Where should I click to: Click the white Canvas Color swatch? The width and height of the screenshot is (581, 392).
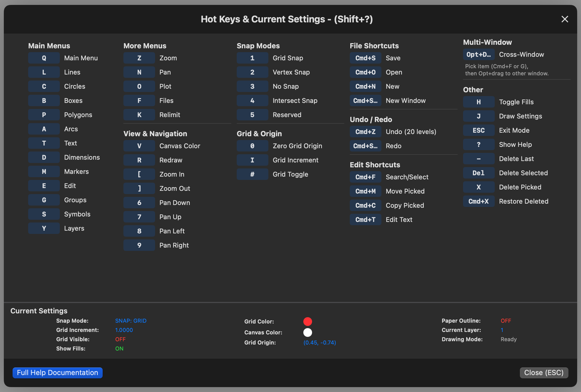(x=308, y=332)
